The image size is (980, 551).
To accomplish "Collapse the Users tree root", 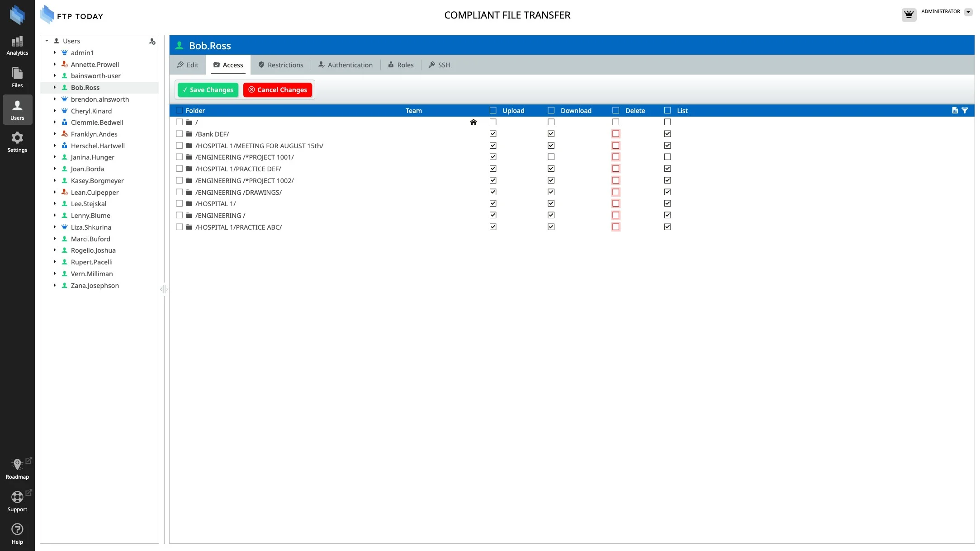I will [x=47, y=41].
